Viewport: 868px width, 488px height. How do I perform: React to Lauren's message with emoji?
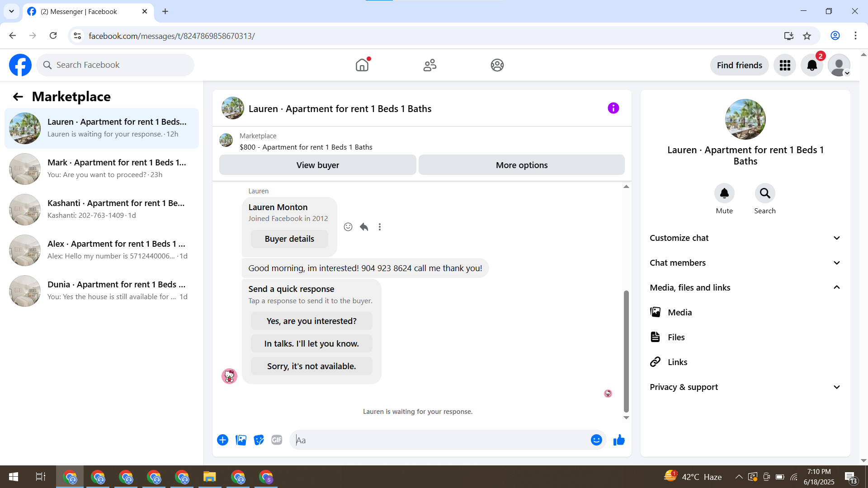point(348,227)
